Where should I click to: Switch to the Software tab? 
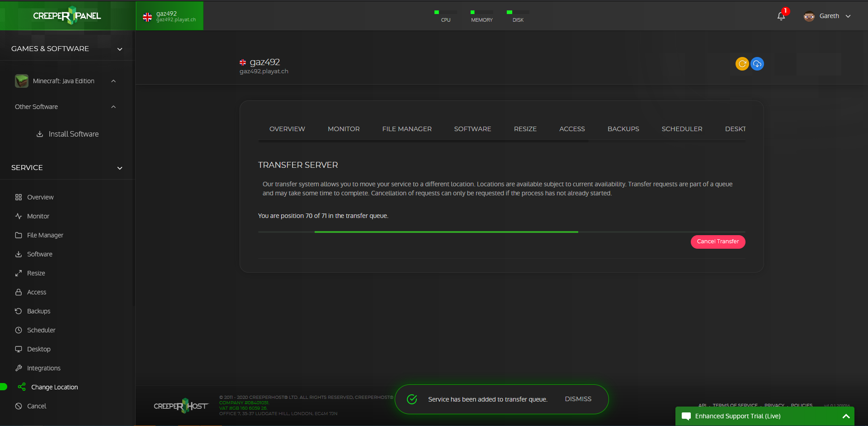pyautogui.click(x=472, y=129)
